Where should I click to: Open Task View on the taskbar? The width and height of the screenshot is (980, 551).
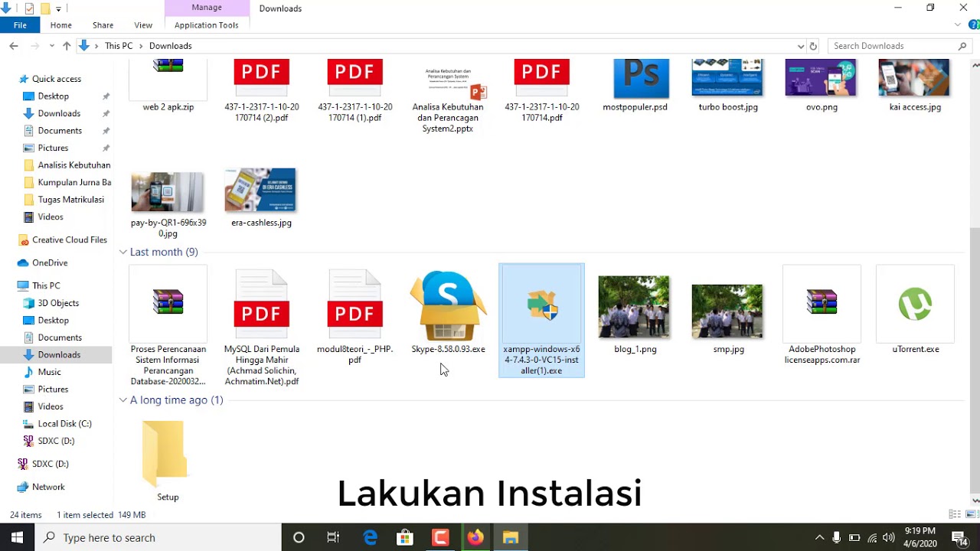333,537
